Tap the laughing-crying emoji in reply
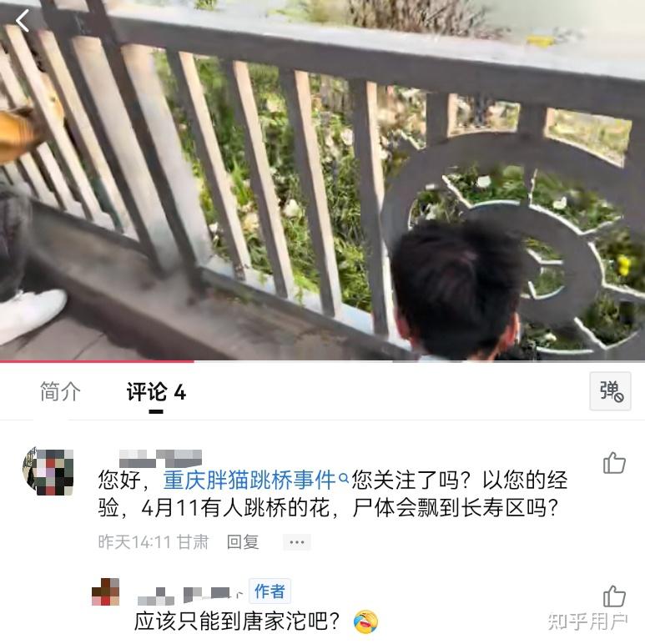 (365, 621)
